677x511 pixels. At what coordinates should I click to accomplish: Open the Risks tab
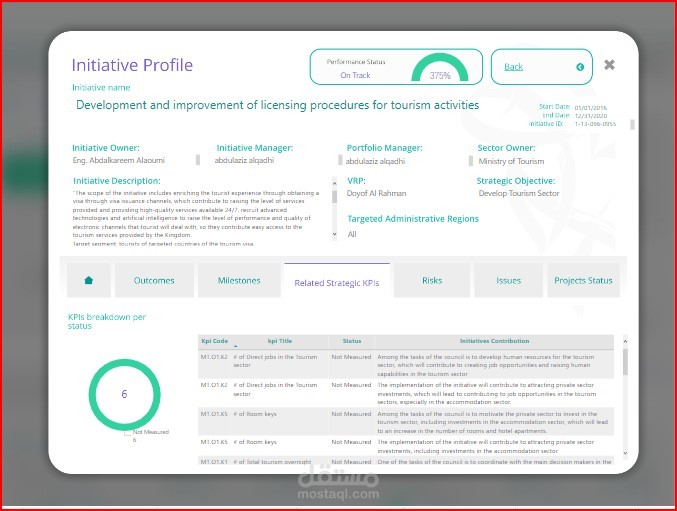(x=432, y=281)
